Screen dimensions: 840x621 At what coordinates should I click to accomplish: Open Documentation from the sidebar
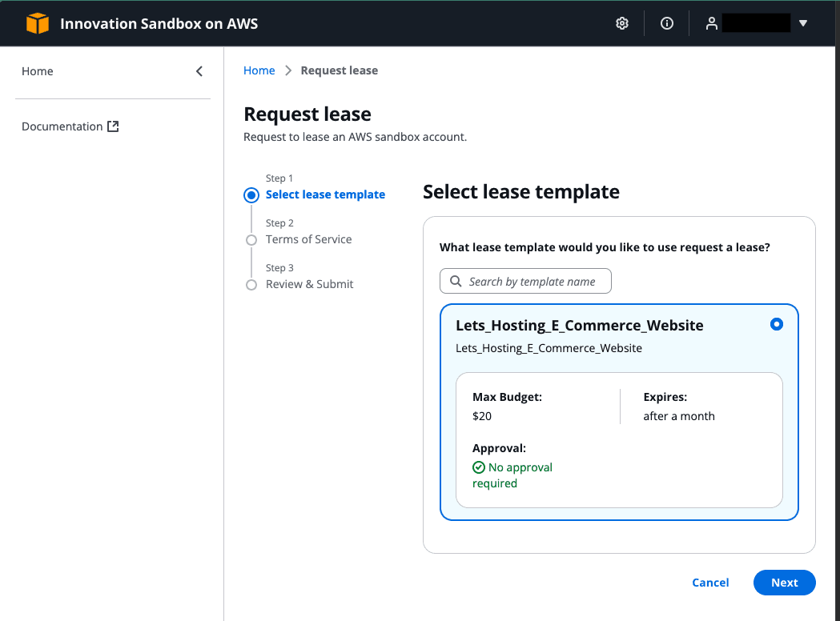62,126
